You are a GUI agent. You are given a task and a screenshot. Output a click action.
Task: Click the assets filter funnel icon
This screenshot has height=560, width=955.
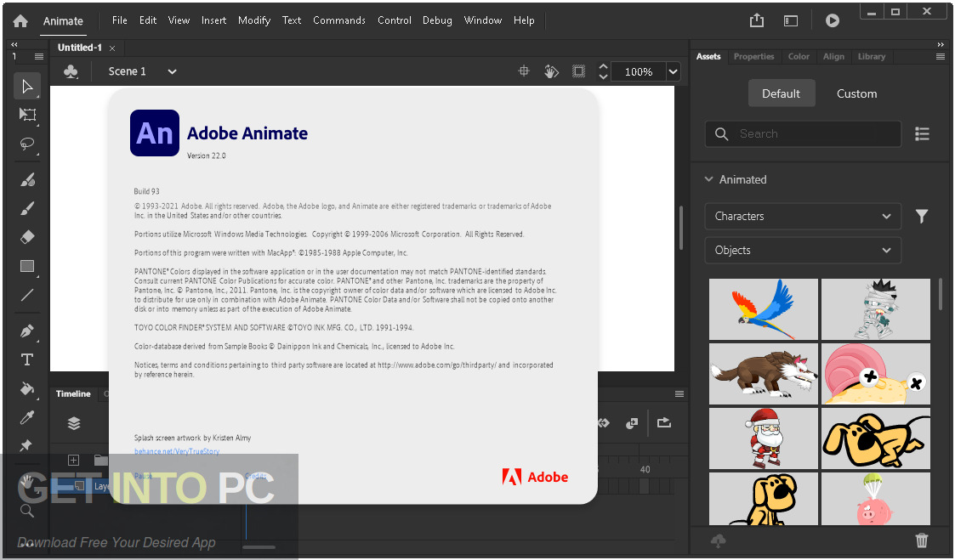tap(922, 216)
